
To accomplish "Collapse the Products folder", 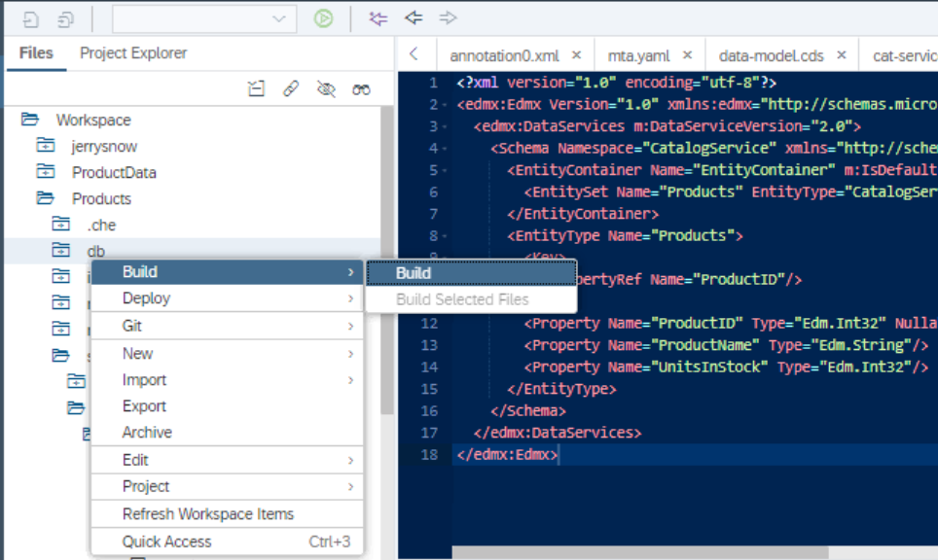I will [46, 198].
